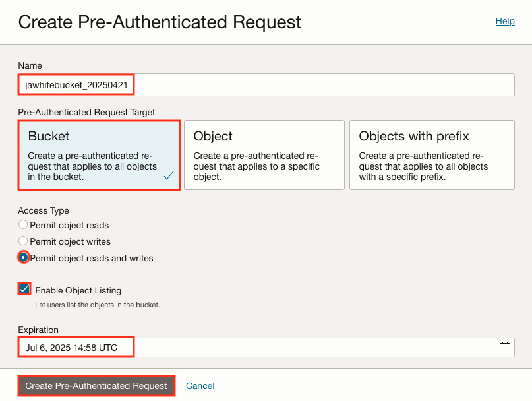Toggle the Enable Object Listing checkbox

coord(24,290)
